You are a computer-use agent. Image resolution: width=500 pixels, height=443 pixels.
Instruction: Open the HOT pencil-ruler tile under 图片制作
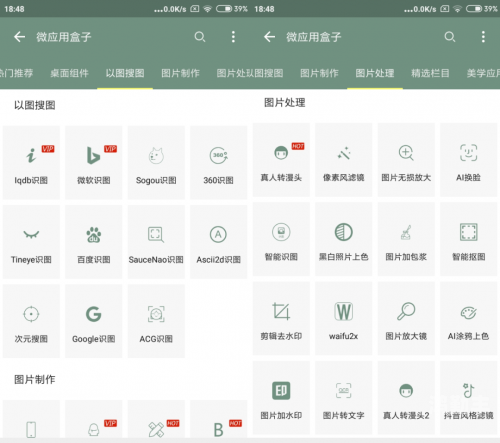pos(156,420)
